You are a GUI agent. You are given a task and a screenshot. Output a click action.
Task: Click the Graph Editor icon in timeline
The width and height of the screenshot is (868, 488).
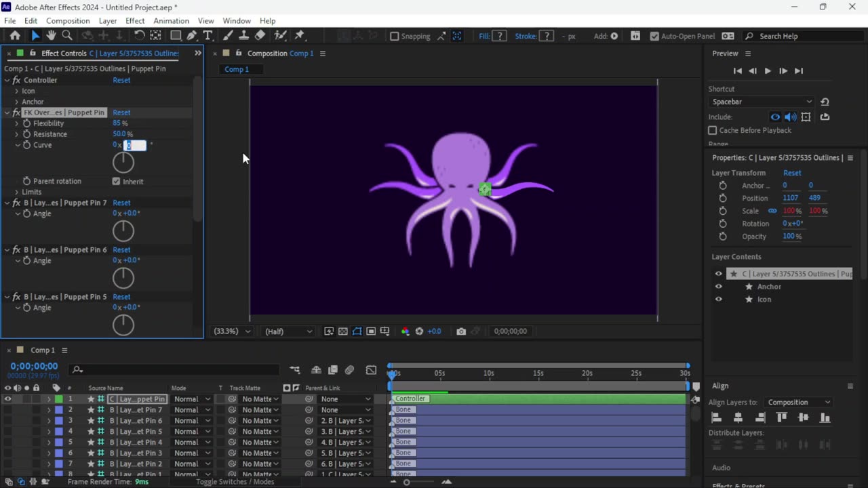371,370
